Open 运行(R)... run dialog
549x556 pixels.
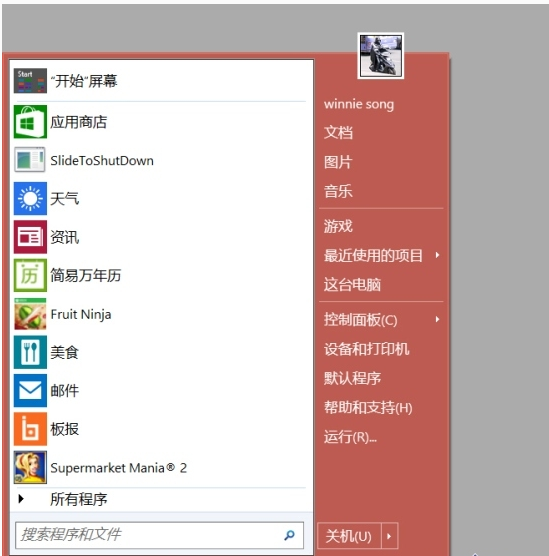[x=350, y=437]
